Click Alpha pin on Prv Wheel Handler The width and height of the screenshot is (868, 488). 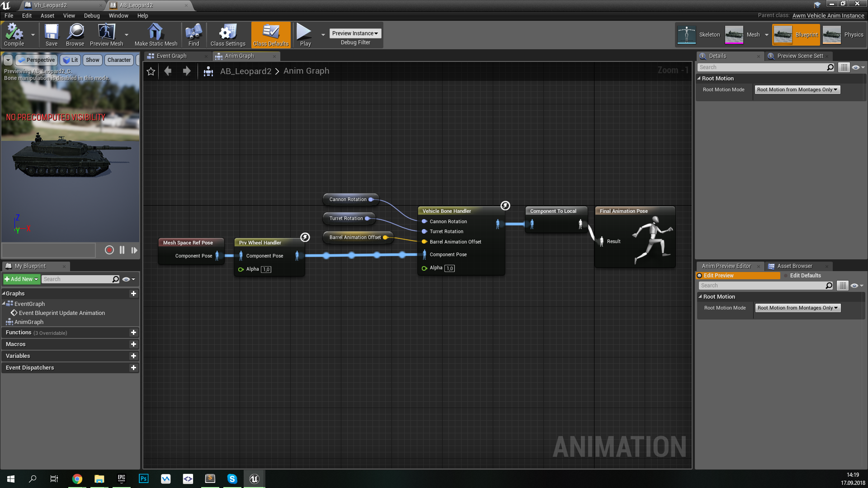click(x=241, y=269)
